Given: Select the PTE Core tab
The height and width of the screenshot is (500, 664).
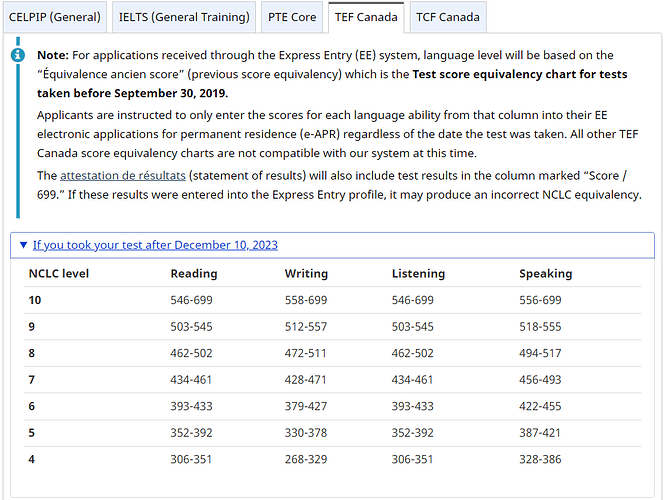Looking at the screenshot, I should point(293,17).
